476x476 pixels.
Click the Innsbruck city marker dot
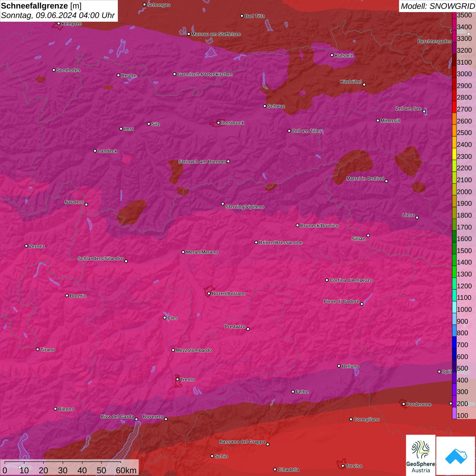tap(218, 123)
